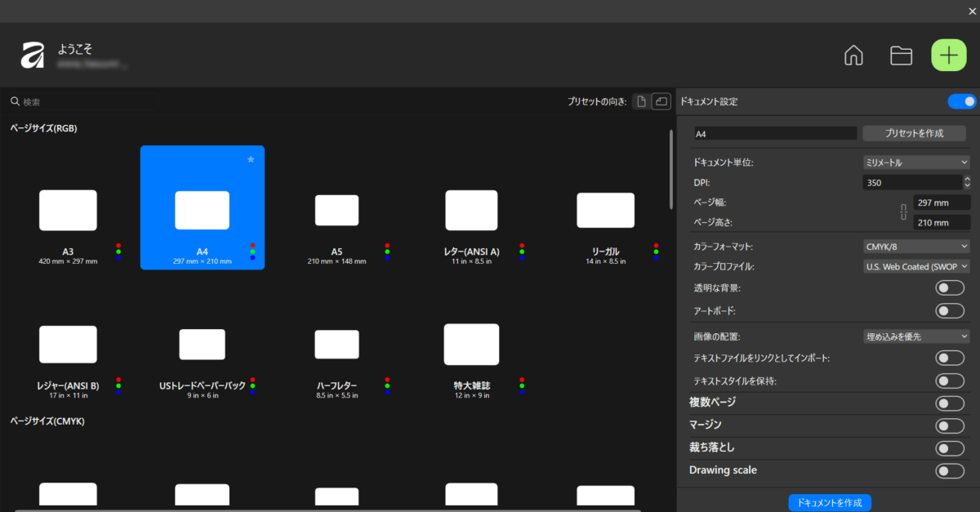Select the A3 page preset thumbnail
The height and width of the screenshot is (512, 980).
coord(68,210)
